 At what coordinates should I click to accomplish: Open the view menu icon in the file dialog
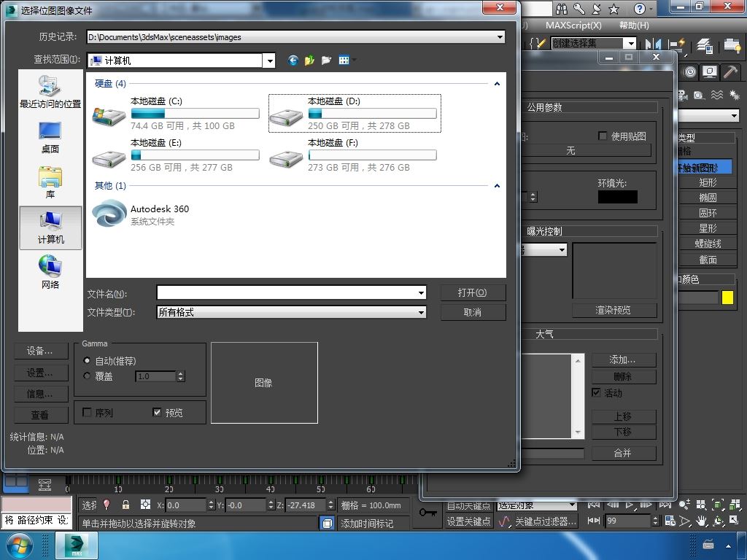click(x=344, y=60)
